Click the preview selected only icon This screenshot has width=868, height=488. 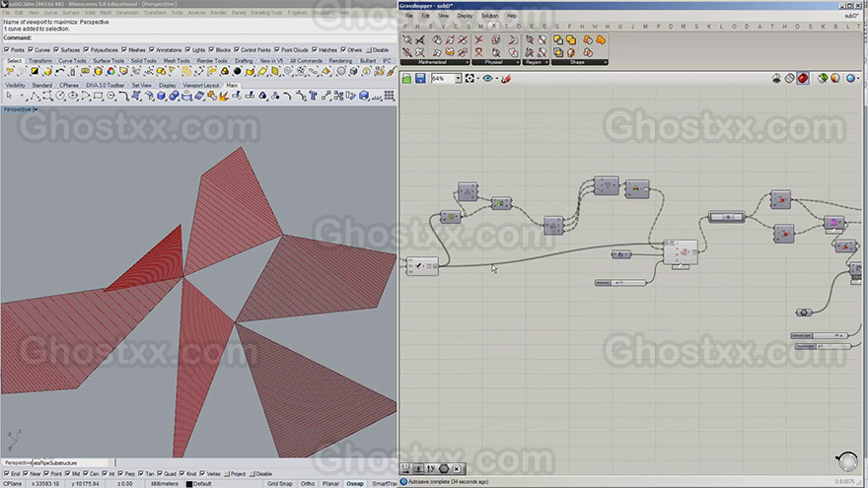(823, 79)
